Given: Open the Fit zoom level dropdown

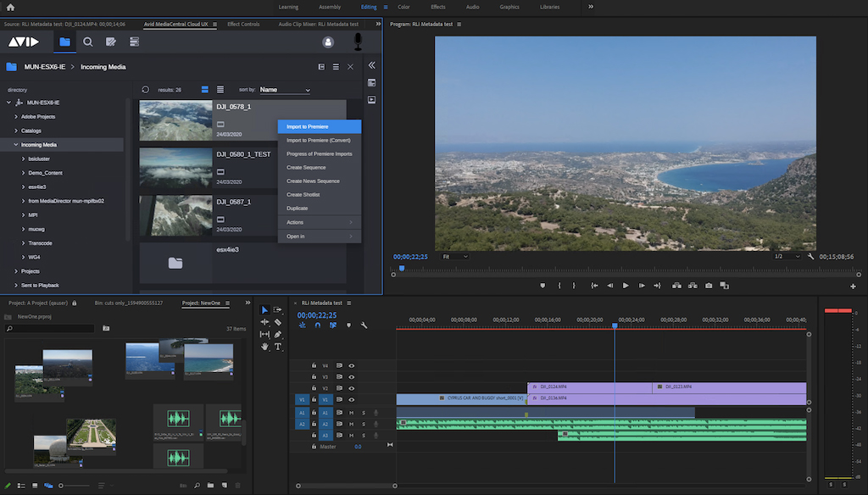Looking at the screenshot, I should click(x=455, y=257).
